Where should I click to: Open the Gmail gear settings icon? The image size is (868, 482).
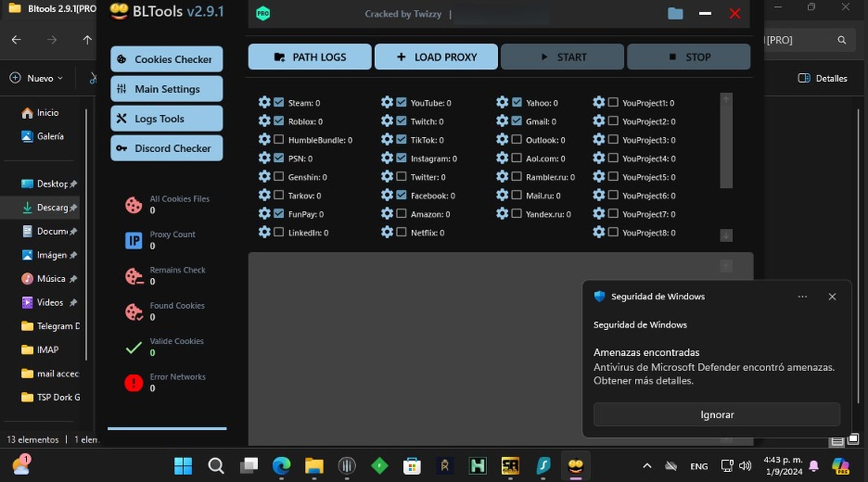pos(502,121)
